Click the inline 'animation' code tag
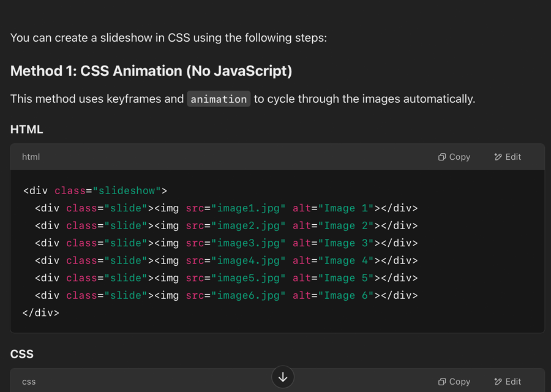This screenshot has height=392, width=551. 219,99
